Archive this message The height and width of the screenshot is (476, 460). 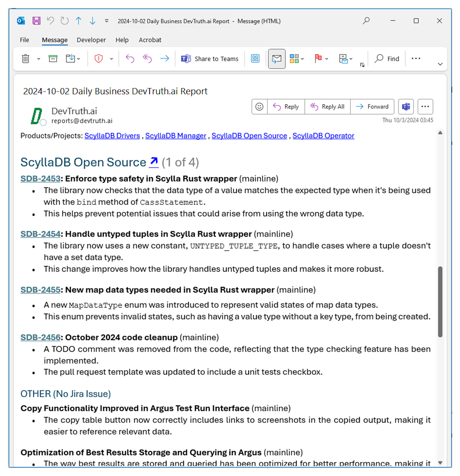[53, 59]
